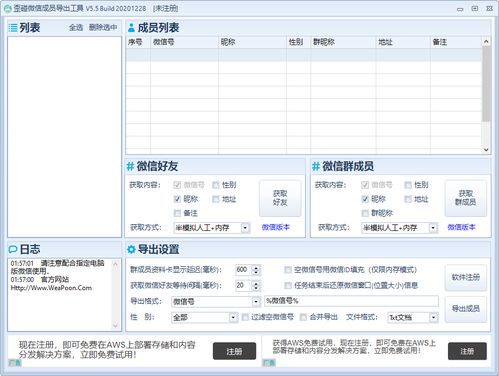Toggle 性别 checkbox under 微信好友
Image resolution: width=499 pixels, height=376 pixels.
(x=216, y=185)
